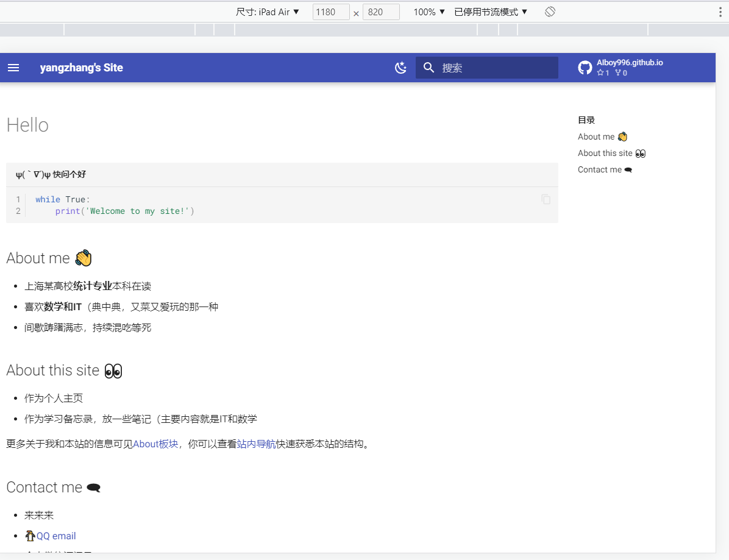Click the yangzhang's Site title

tap(82, 68)
